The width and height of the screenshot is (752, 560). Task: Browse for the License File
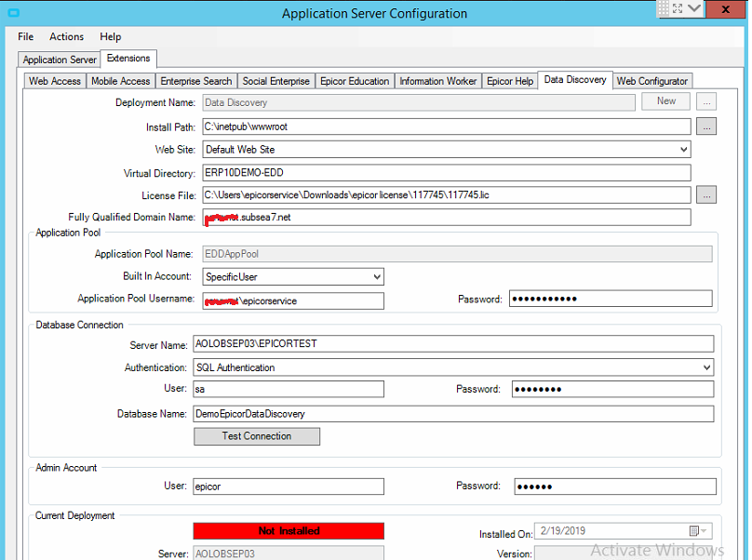click(706, 194)
